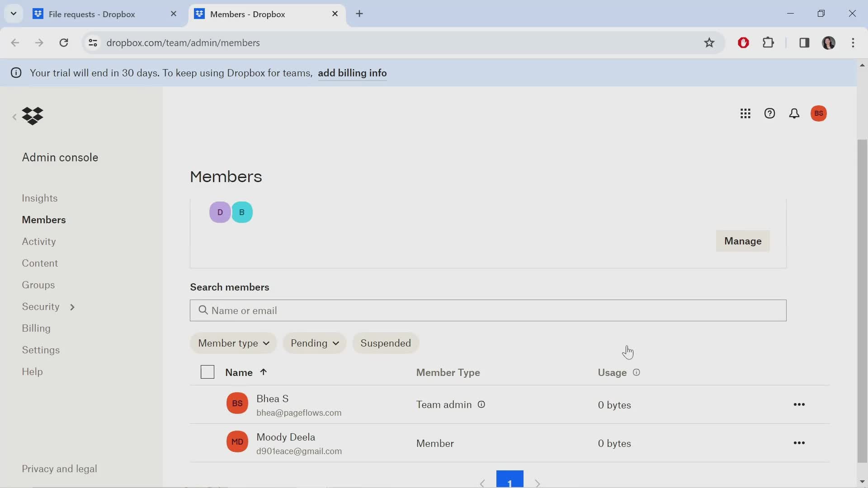Image resolution: width=868 pixels, height=488 pixels.
Task: Click the BS profile avatar icon
Action: coord(819,113)
